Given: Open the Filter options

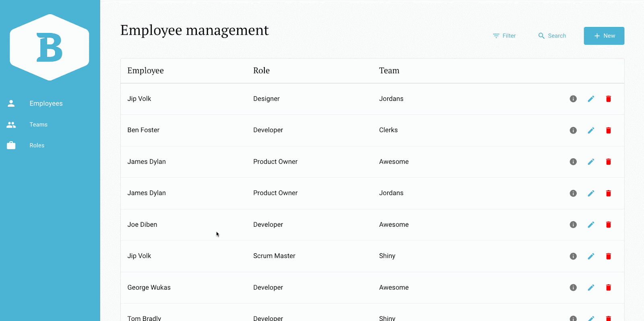Looking at the screenshot, I should click(504, 36).
